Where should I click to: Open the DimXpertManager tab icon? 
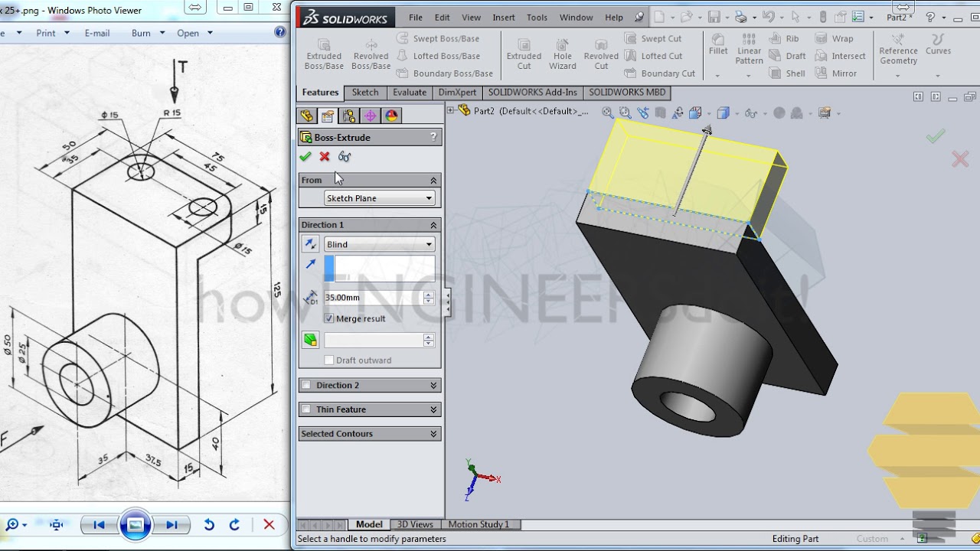371,116
